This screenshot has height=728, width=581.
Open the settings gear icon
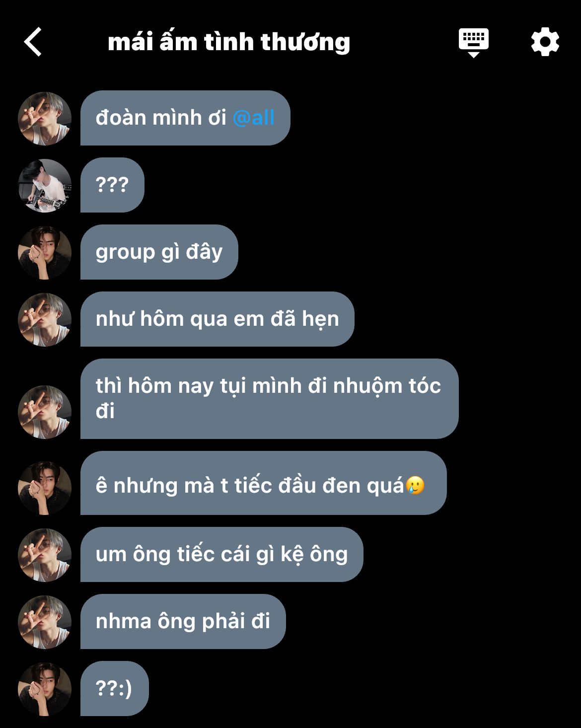pos(545,42)
